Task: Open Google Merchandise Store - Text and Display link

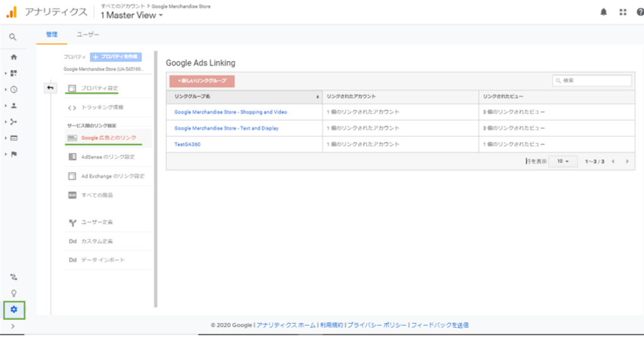Action: click(x=226, y=128)
